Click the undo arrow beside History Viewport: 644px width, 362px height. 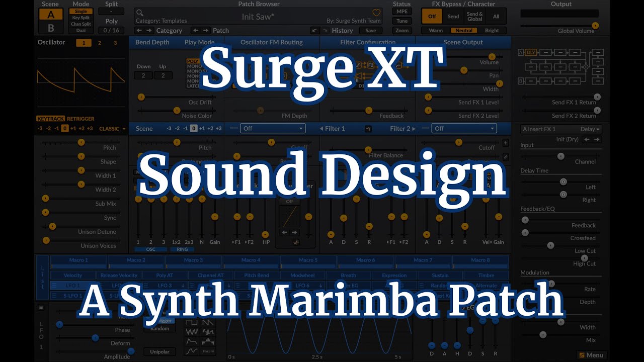coord(314,31)
